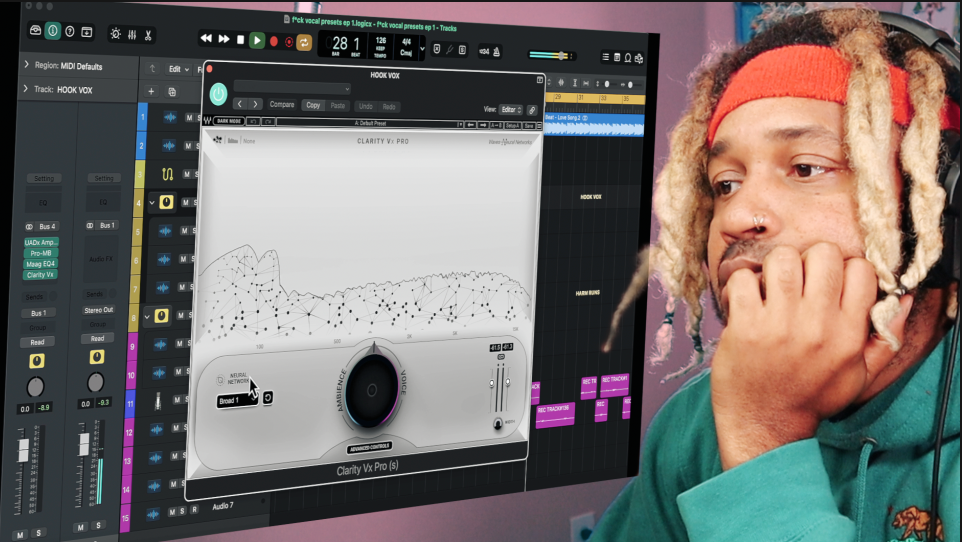Screen dimensions: 962x542
Task: Click the green Play button
Action: 257,41
